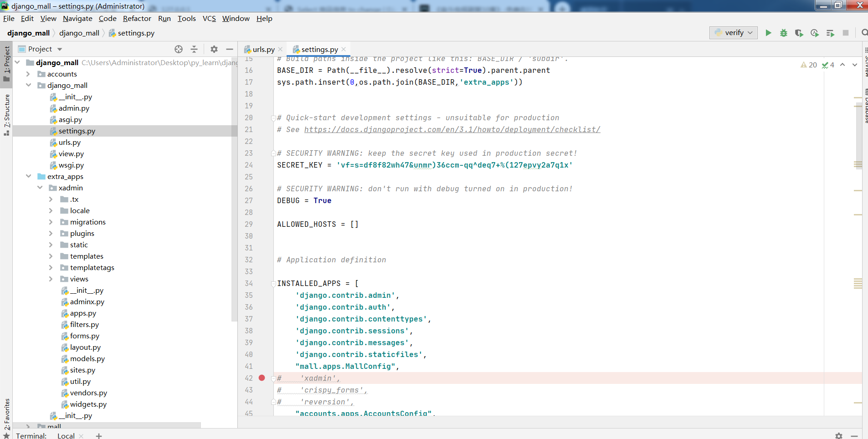Click the concurrency diagram run icon

point(830,33)
